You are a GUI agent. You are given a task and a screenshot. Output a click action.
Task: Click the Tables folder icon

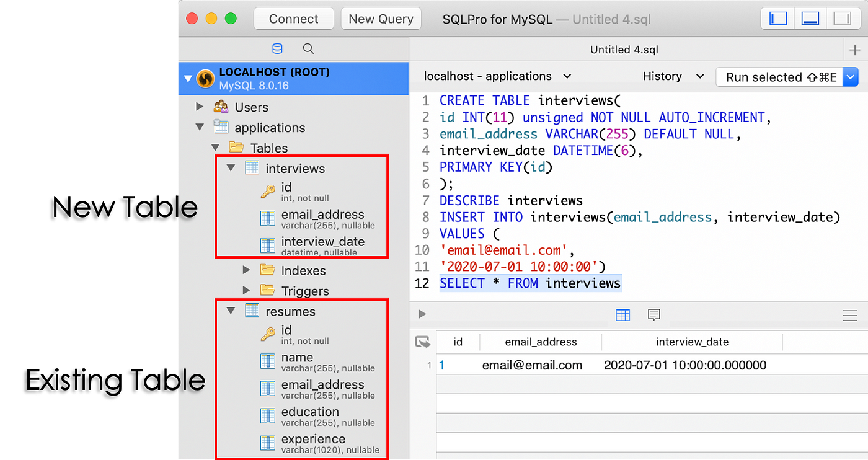(x=236, y=147)
